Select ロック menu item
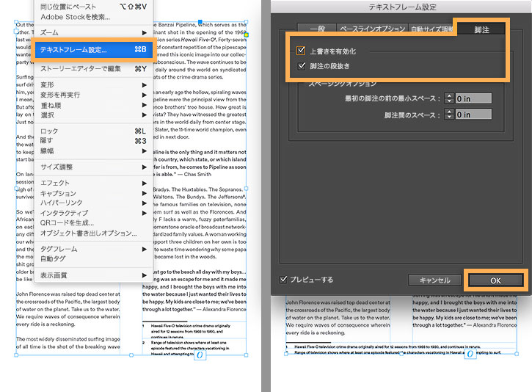This screenshot has width=532, height=392. [93, 131]
